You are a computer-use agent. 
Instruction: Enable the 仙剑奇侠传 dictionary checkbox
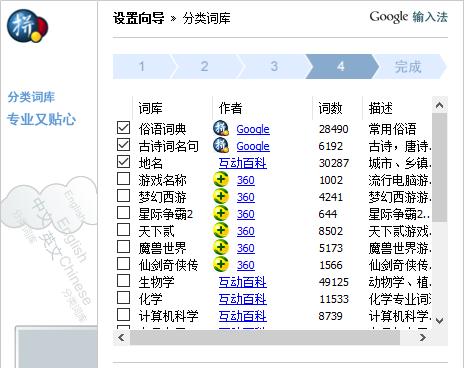tap(123, 264)
